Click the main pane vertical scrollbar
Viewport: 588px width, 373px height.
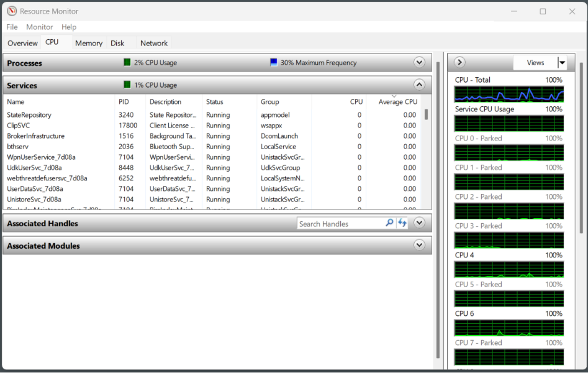pyautogui.click(x=438, y=210)
